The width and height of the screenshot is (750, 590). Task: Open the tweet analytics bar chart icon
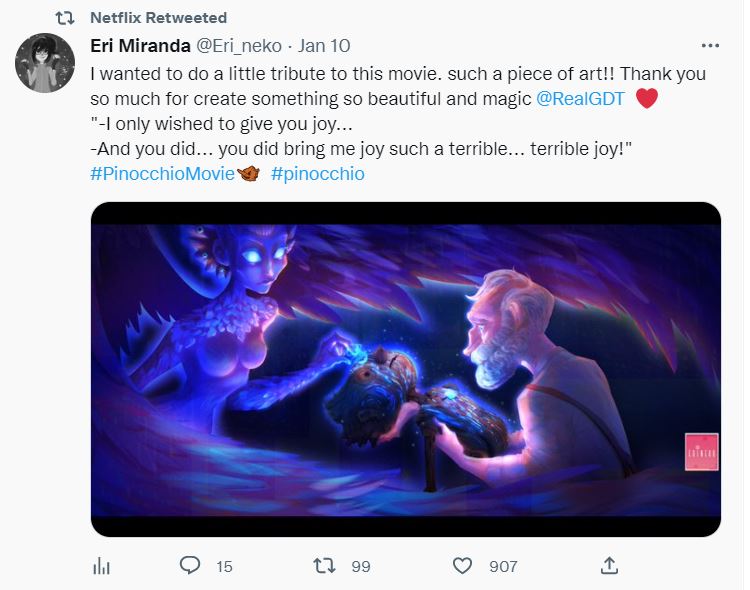[x=101, y=566]
